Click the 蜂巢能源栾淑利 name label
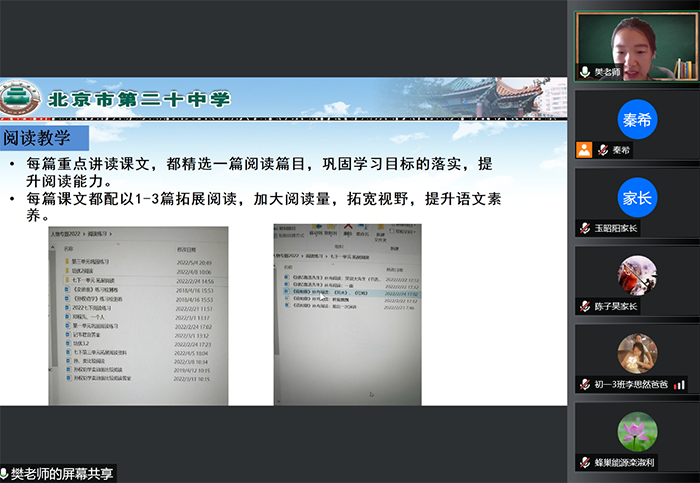 pyautogui.click(x=624, y=462)
